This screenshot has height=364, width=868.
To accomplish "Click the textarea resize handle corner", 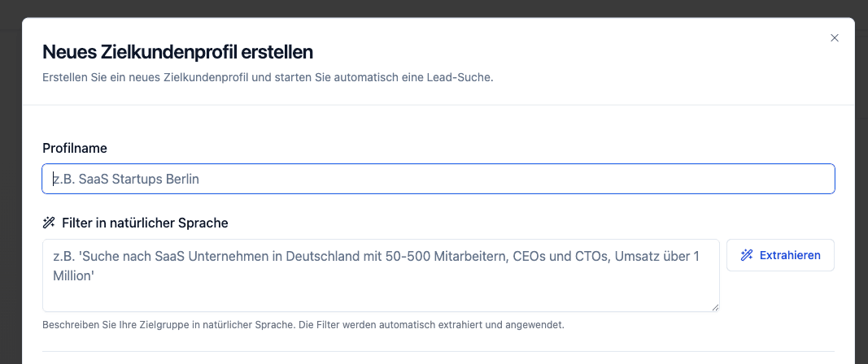I will (x=715, y=308).
